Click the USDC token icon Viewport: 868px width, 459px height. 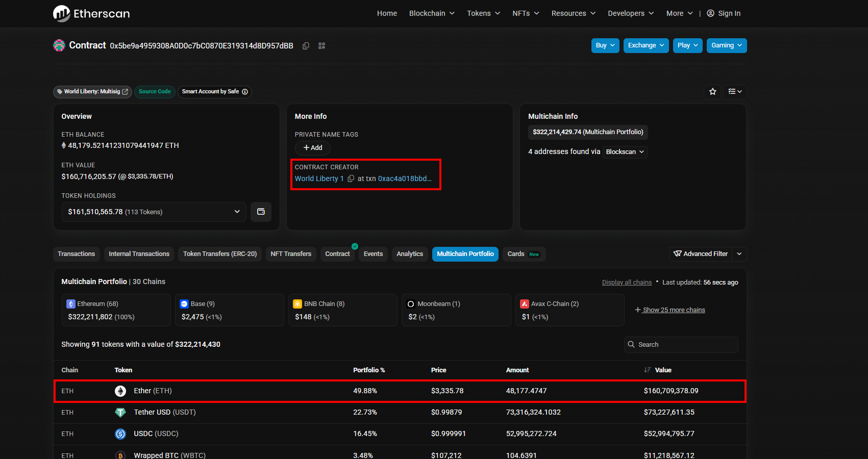120,434
